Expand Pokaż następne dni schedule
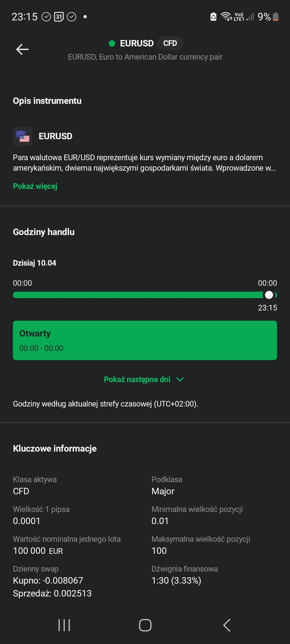Screen dimensions: 290x644 coord(137,379)
